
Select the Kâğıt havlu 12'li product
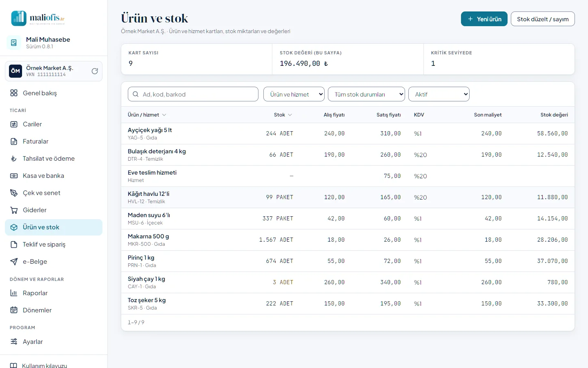coord(348,197)
